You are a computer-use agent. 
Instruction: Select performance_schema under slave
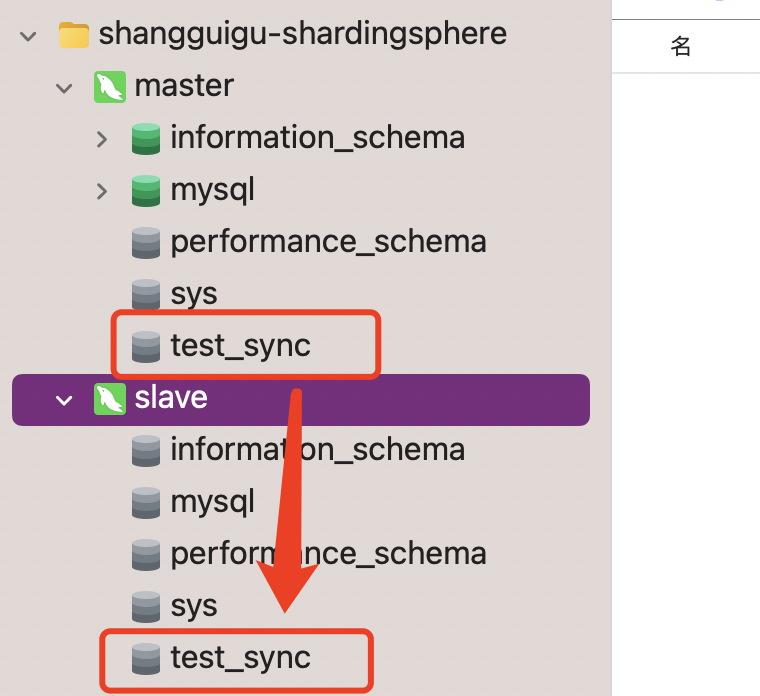[x=328, y=554]
